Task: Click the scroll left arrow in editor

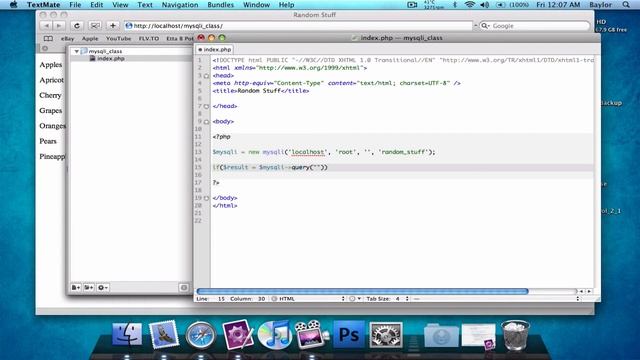Action: [x=582, y=291]
